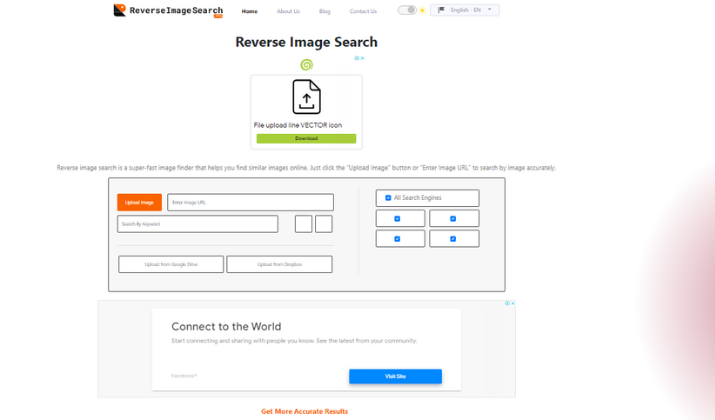Open the About Us page
The height and width of the screenshot is (420, 715).
coord(288,11)
